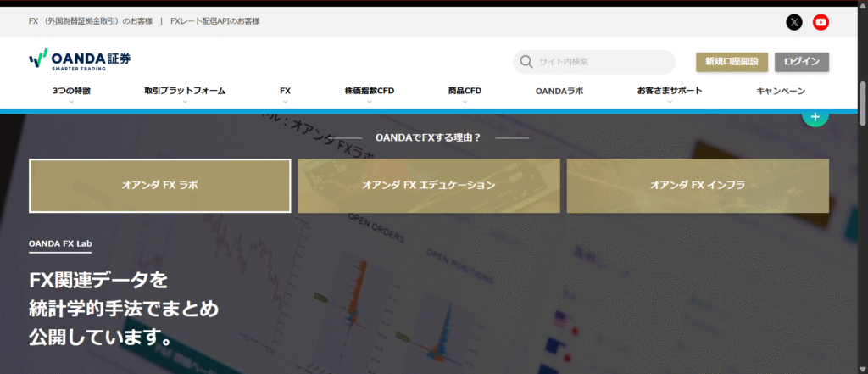Click FXレート配信APIのお客様 link
The image size is (868, 374).
(215, 21)
